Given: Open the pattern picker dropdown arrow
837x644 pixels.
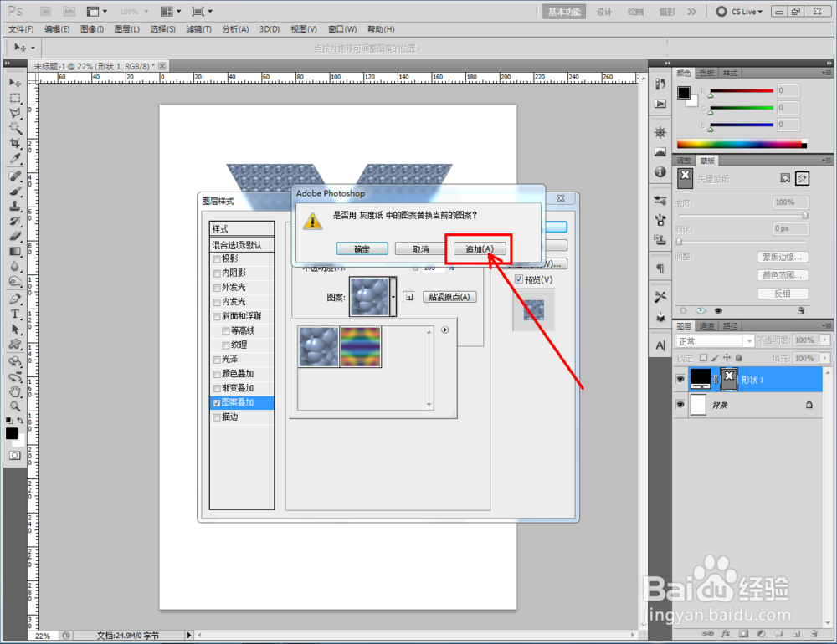Looking at the screenshot, I should 393,297.
